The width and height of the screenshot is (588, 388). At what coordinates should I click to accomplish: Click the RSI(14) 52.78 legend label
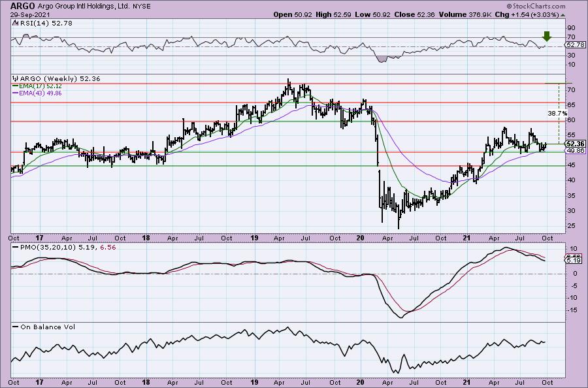tap(45, 24)
